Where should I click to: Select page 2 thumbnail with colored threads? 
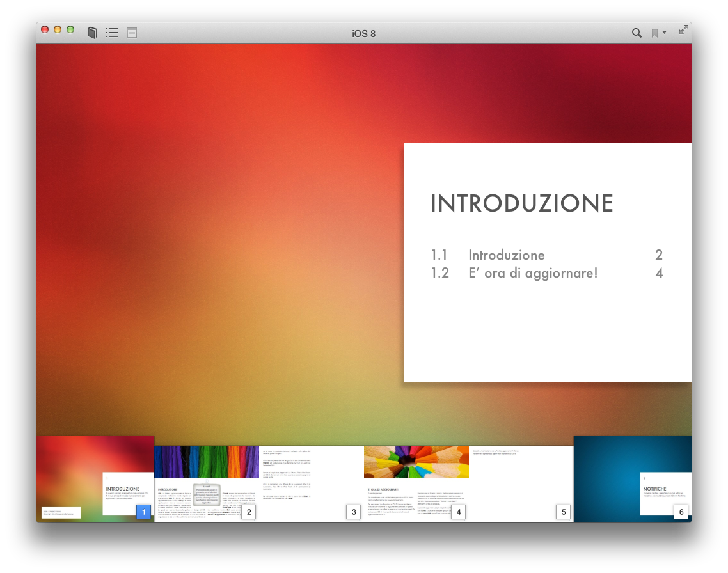pos(207,484)
